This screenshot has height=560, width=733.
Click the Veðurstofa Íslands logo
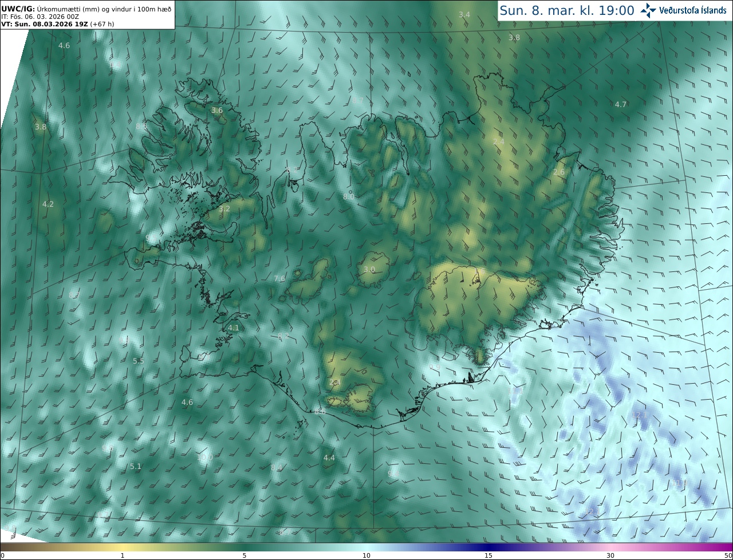(684, 10)
